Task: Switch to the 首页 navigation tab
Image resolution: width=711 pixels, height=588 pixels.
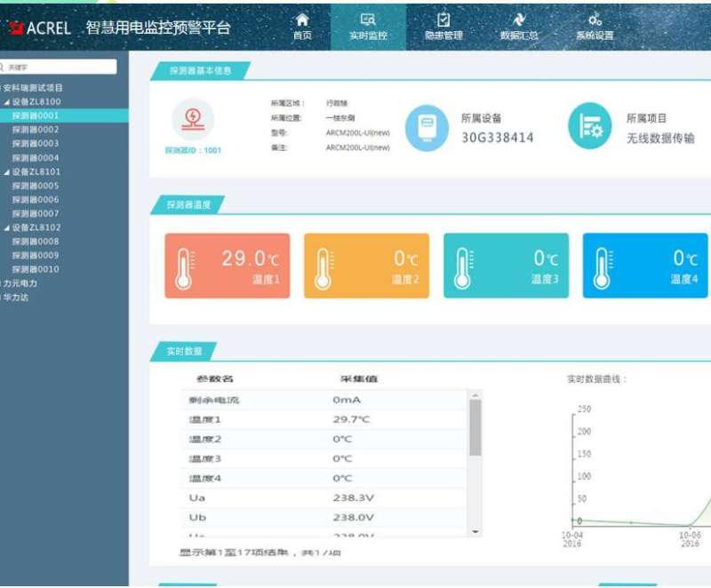Action: pos(303,19)
